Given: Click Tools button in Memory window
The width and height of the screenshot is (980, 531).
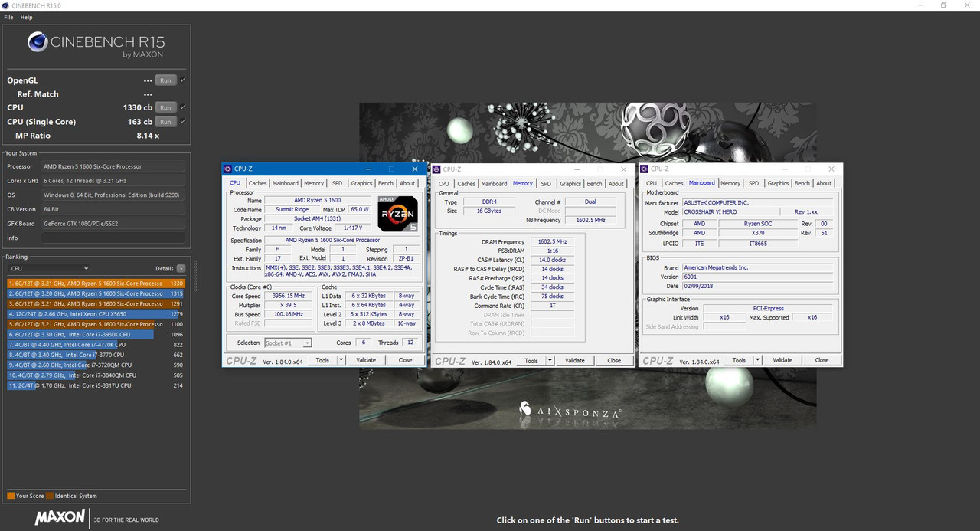Looking at the screenshot, I should [531, 360].
